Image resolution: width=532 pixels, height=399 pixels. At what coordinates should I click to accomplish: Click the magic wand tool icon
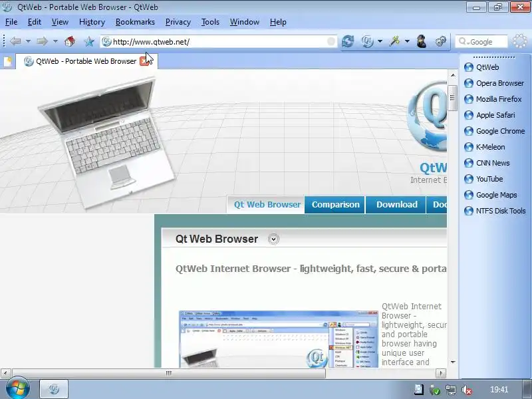[x=394, y=41]
